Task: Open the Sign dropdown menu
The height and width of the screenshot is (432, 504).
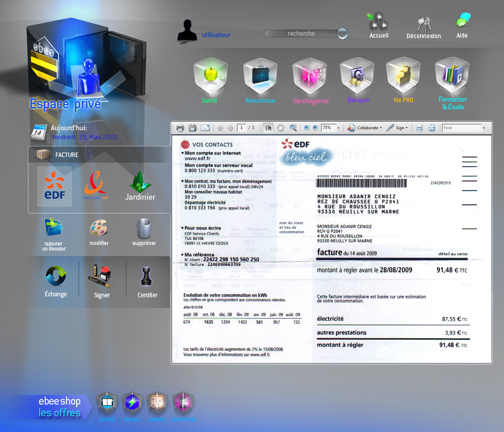Action: pos(397,128)
